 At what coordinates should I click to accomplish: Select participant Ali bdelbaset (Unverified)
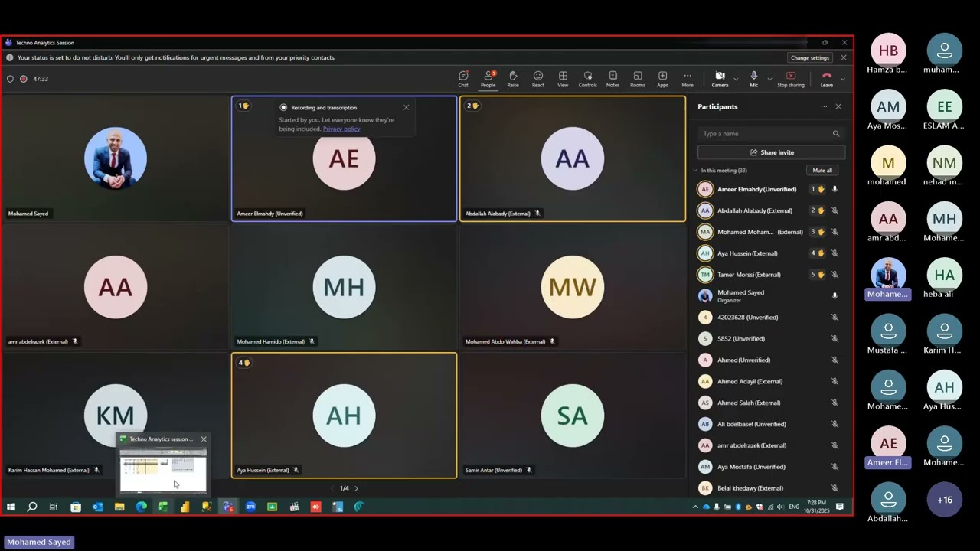coord(769,424)
